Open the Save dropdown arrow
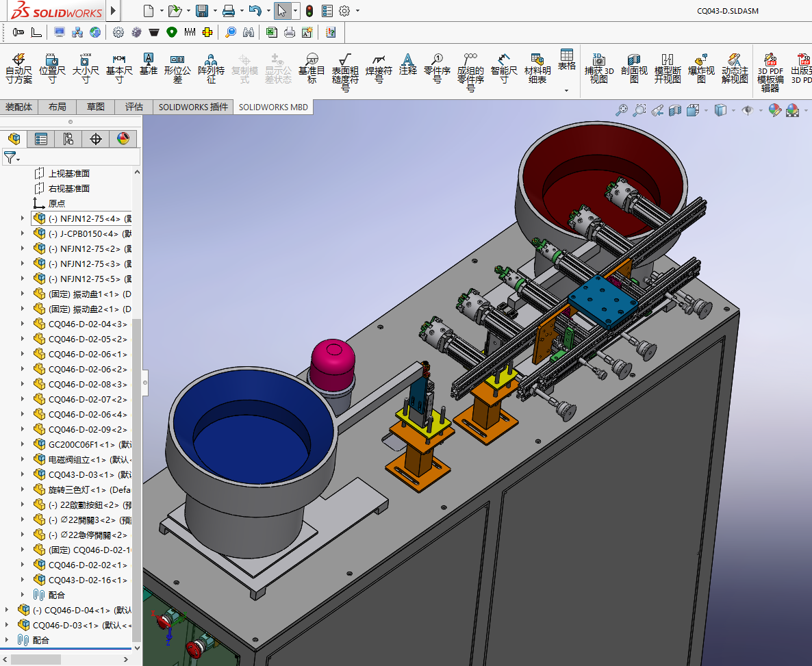The image size is (812, 666). pos(215,11)
